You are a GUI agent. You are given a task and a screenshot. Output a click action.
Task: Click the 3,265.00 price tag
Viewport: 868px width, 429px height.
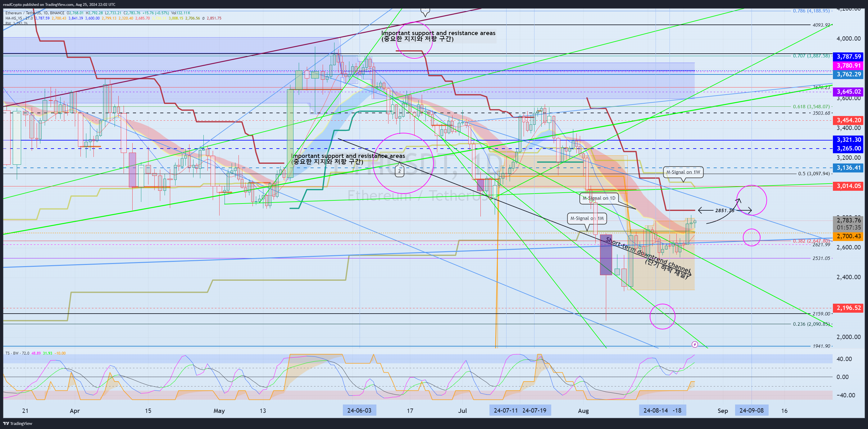tap(848, 148)
